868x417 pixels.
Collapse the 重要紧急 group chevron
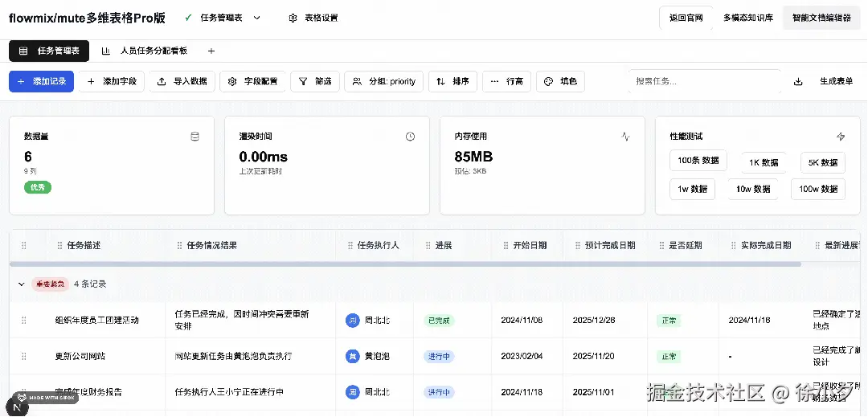[x=22, y=284]
